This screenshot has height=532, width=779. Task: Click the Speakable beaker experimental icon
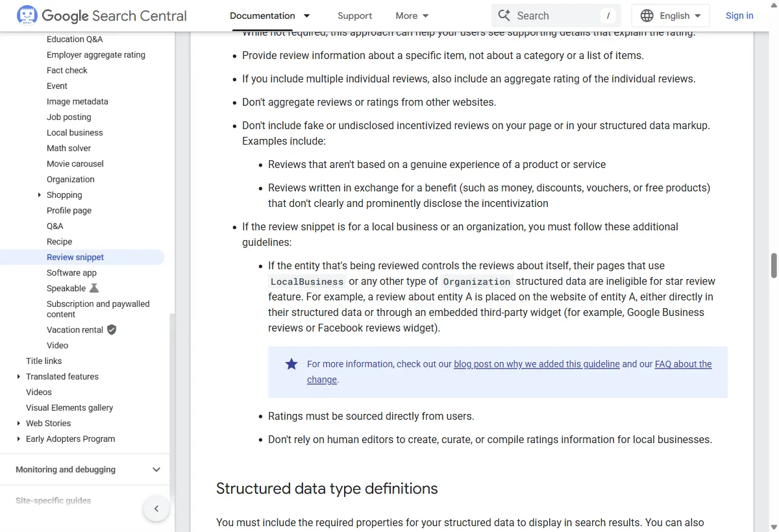94,288
